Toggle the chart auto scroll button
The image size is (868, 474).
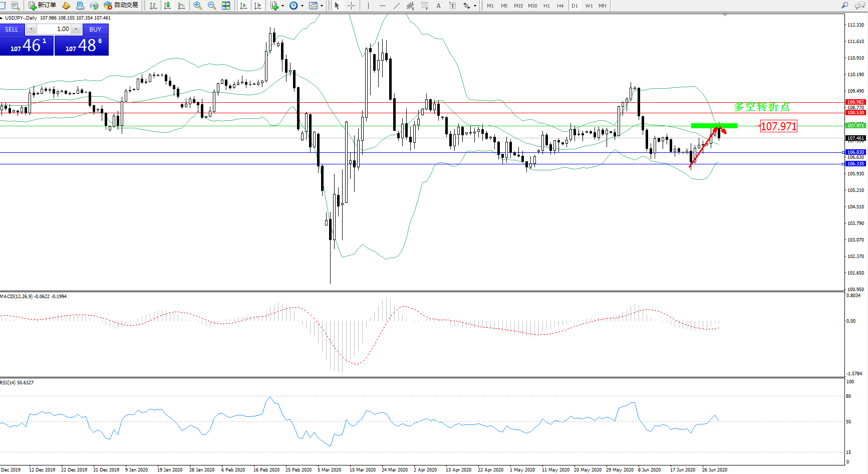(243, 6)
